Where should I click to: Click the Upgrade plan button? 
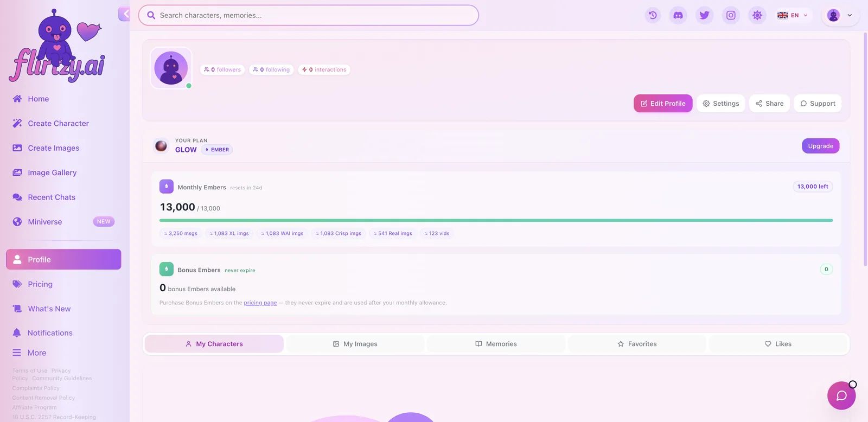[820, 146]
